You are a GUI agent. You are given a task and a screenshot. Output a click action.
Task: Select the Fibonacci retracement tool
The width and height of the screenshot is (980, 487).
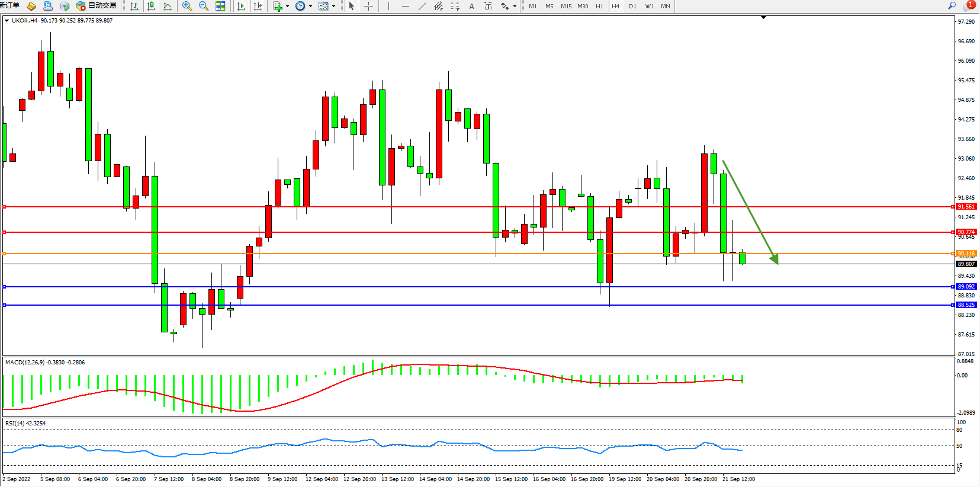[x=455, y=6]
